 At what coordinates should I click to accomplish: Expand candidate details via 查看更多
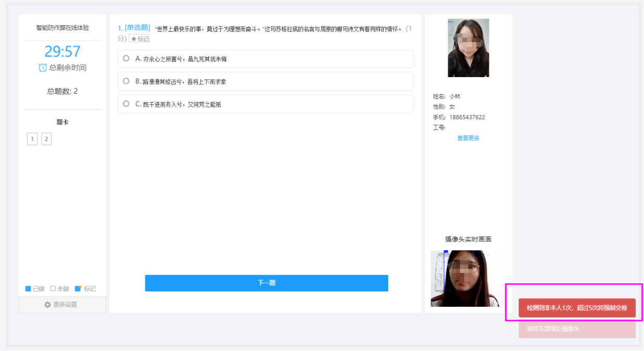click(468, 138)
